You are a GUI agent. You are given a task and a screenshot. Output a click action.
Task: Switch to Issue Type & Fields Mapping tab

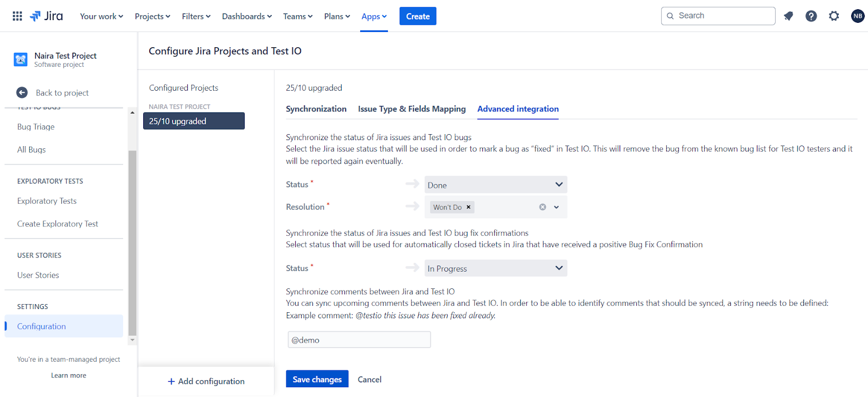pyautogui.click(x=412, y=109)
